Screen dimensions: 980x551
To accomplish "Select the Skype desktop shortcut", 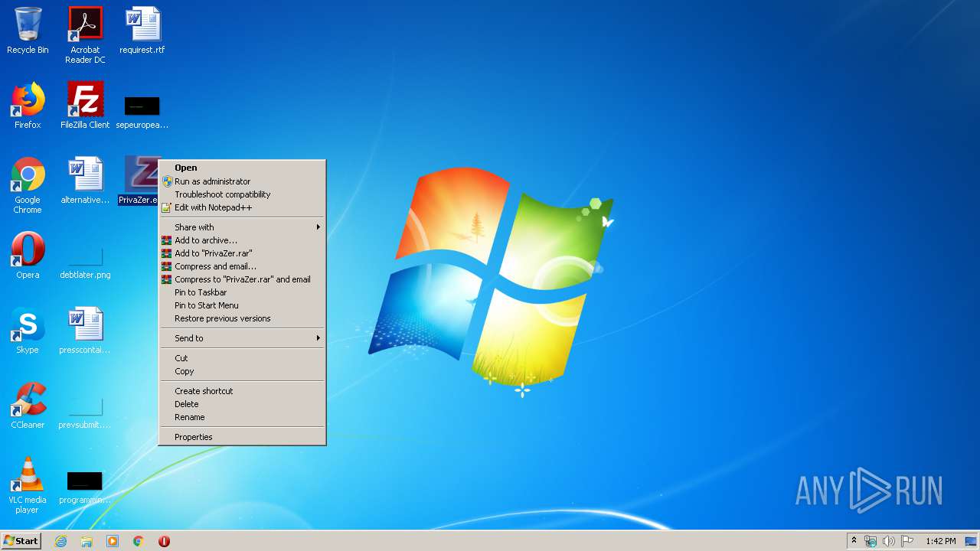I will (28, 331).
